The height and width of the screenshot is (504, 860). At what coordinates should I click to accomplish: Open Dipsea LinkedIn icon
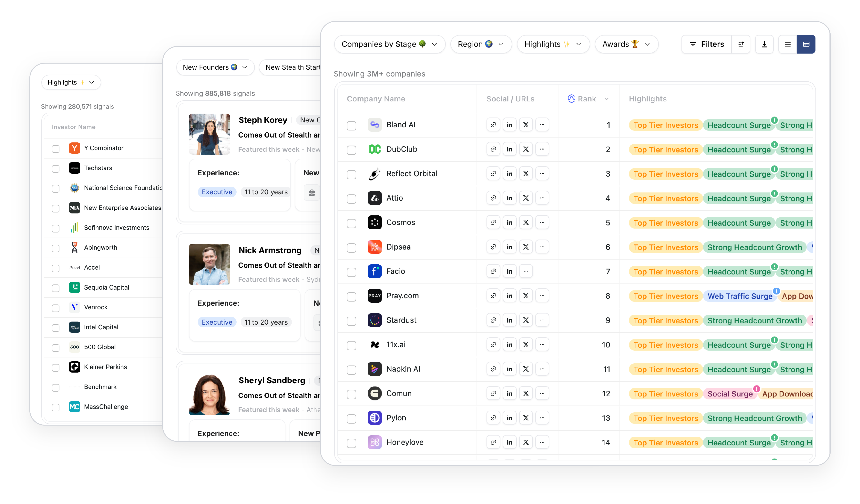509,247
